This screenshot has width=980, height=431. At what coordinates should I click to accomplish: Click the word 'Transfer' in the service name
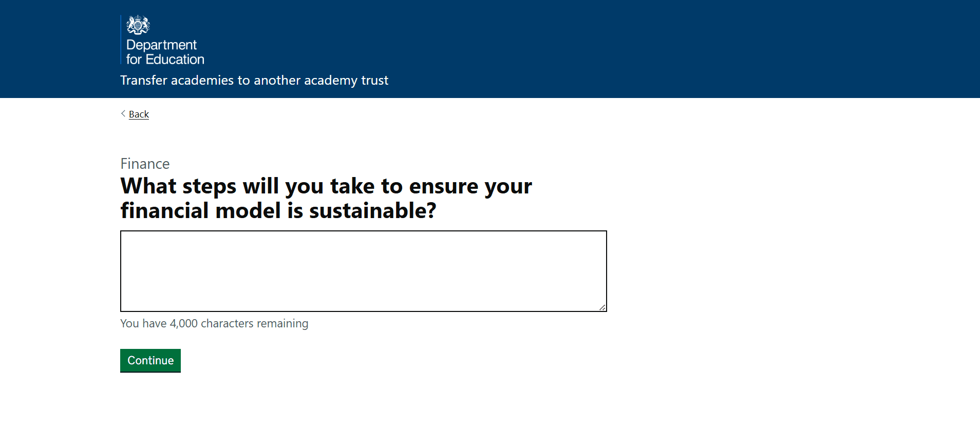click(x=144, y=81)
